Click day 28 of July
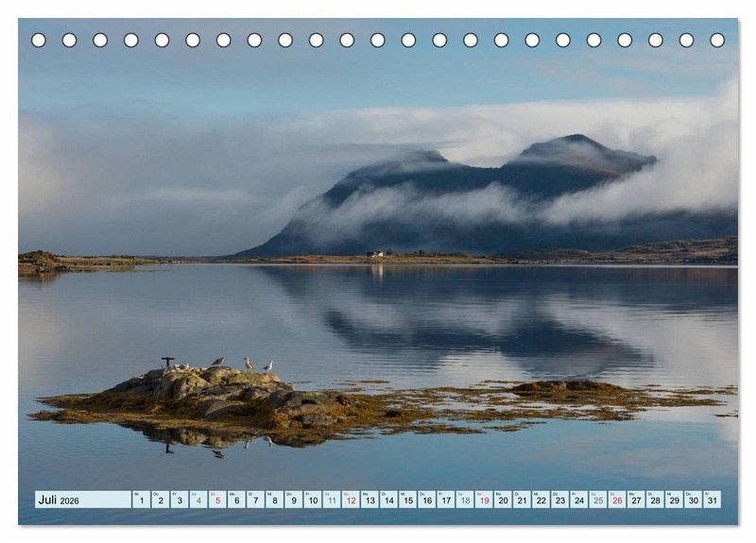The width and height of the screenshot is (756, 543). pos(655,500)
